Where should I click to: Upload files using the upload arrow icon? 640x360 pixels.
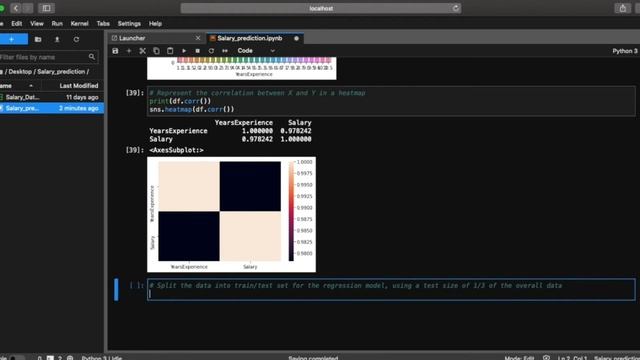(57, 40)
